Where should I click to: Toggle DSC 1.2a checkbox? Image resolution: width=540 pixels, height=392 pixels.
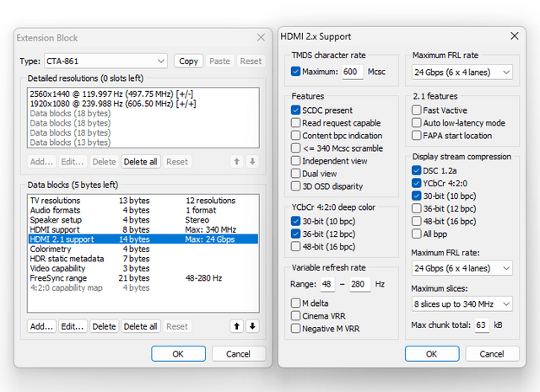[x=416, y=170]
